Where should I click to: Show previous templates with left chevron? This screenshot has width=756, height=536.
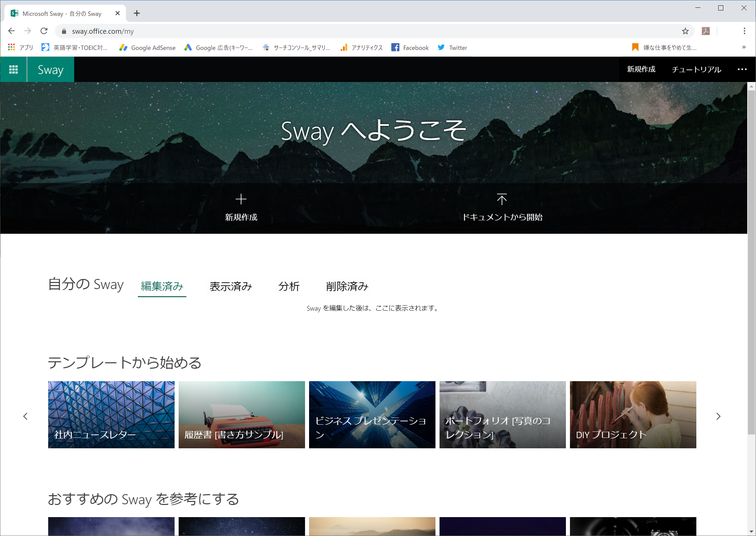[26, 416]
